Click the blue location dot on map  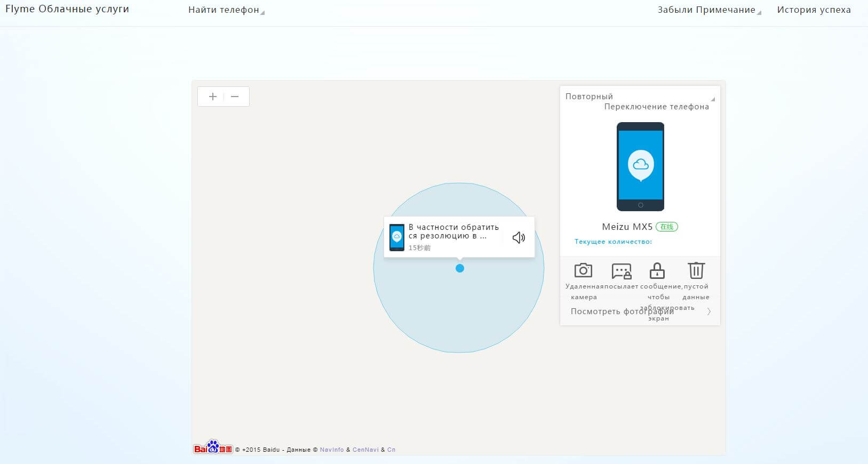pyautogui.click(x=460, y=268)
